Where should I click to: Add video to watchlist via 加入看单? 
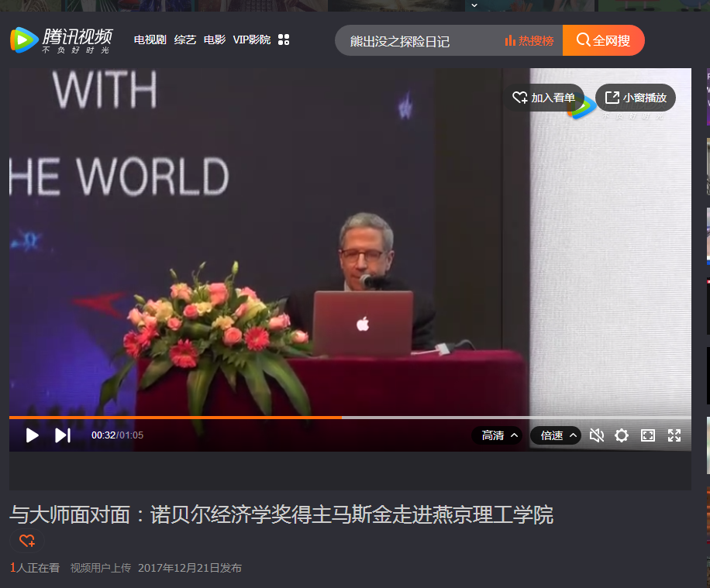coord(544,98)
